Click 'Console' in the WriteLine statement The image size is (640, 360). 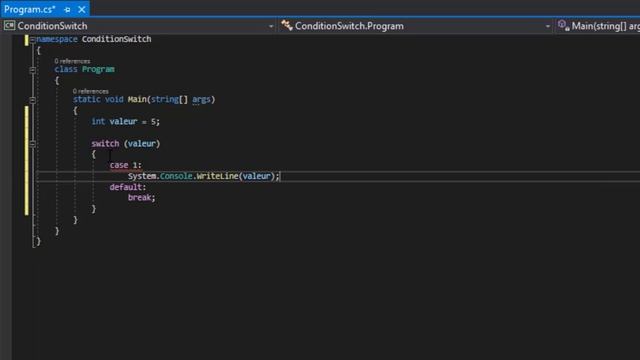coord(176,176)
